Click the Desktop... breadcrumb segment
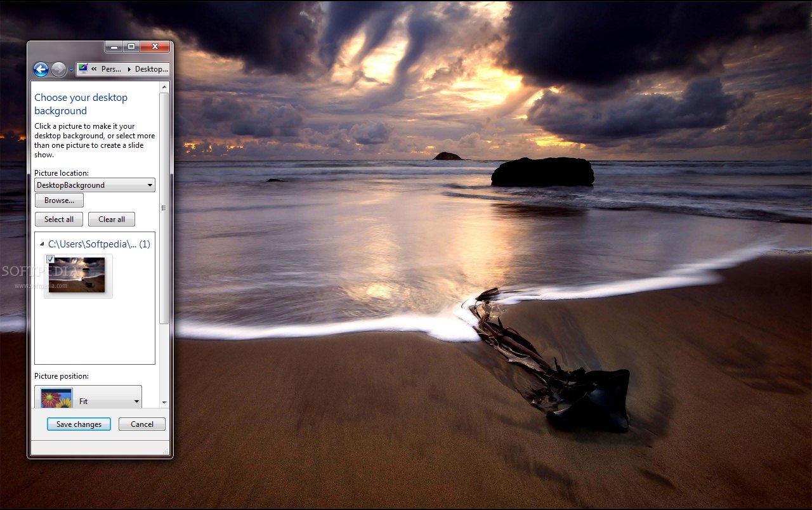812x510 pixels. pyautogui.click(x=152, y=69)
